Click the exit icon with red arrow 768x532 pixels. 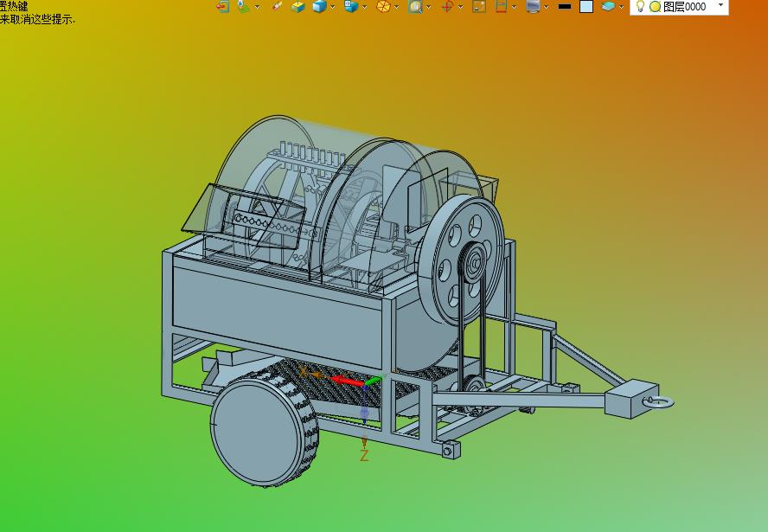[223, 6]
